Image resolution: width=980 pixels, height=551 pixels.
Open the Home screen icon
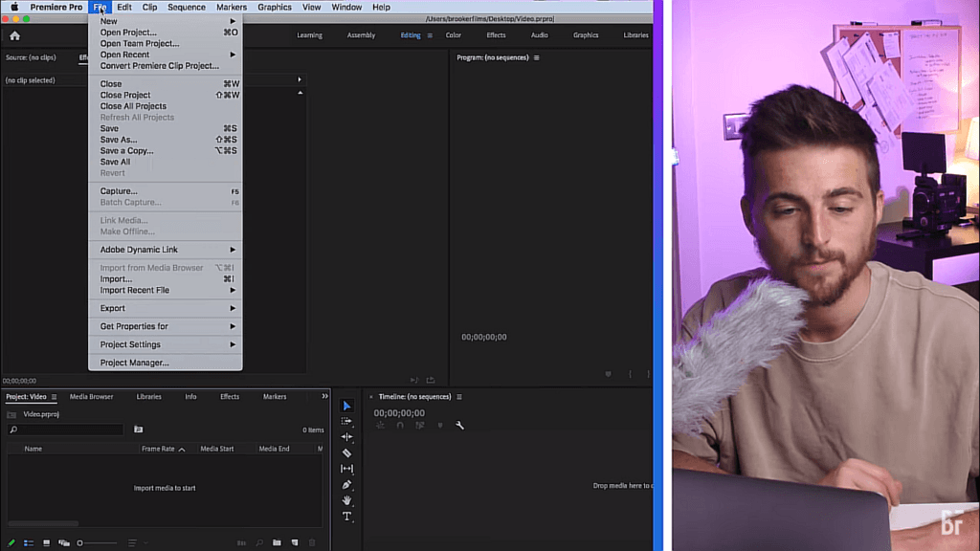(15, 35)
